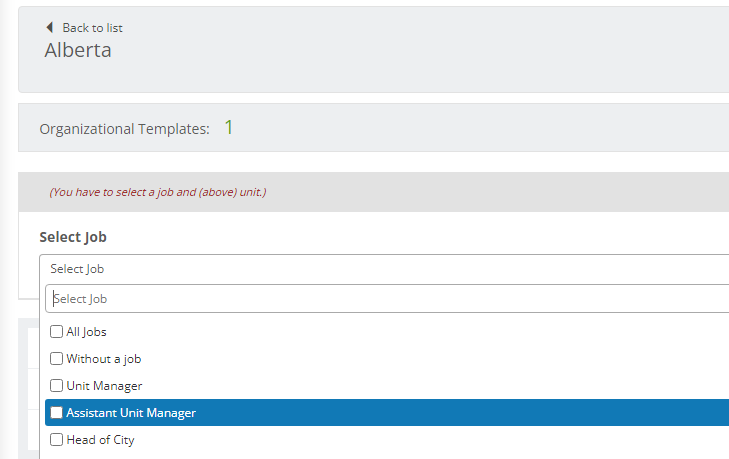Screen dimensions: 729x459
Task: Click the Alberta page title
Action: [78, 51]
